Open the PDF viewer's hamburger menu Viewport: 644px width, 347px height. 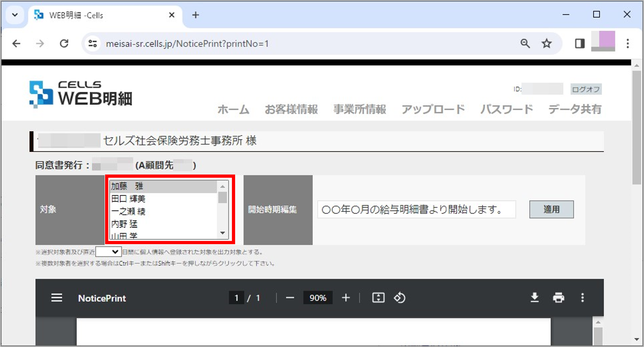tap(57, 298)
